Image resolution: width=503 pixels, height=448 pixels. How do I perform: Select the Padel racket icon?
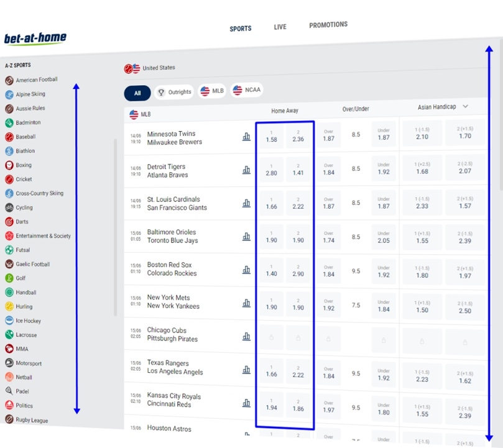[x=9, y=391]
